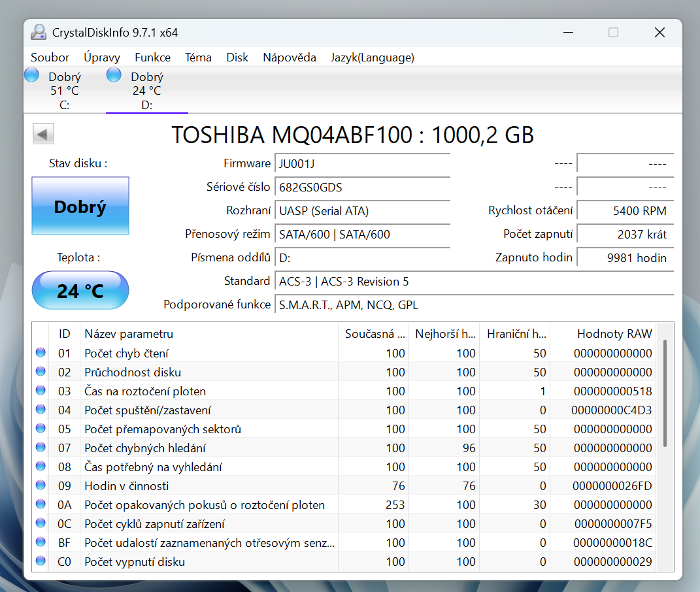The image size is (700, 592).
Task: Click the status dot beside "Počet přemapovaných sektorů"
Action: click(40, 429)
